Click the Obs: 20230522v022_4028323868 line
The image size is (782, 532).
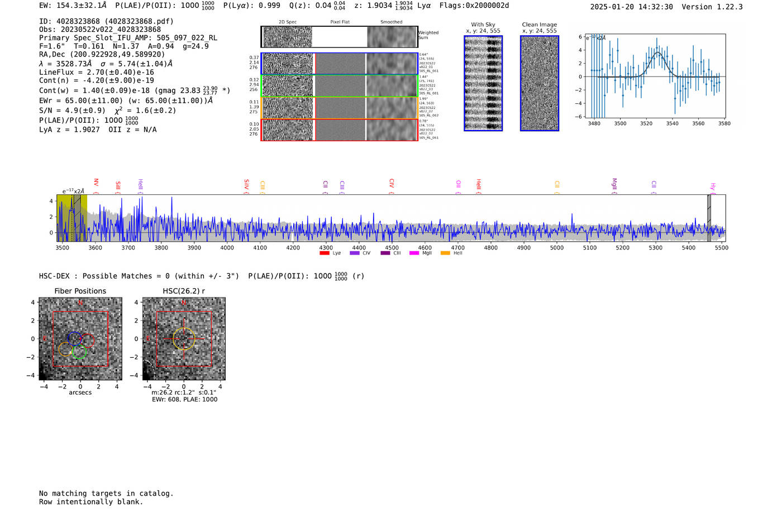point(100,30)
